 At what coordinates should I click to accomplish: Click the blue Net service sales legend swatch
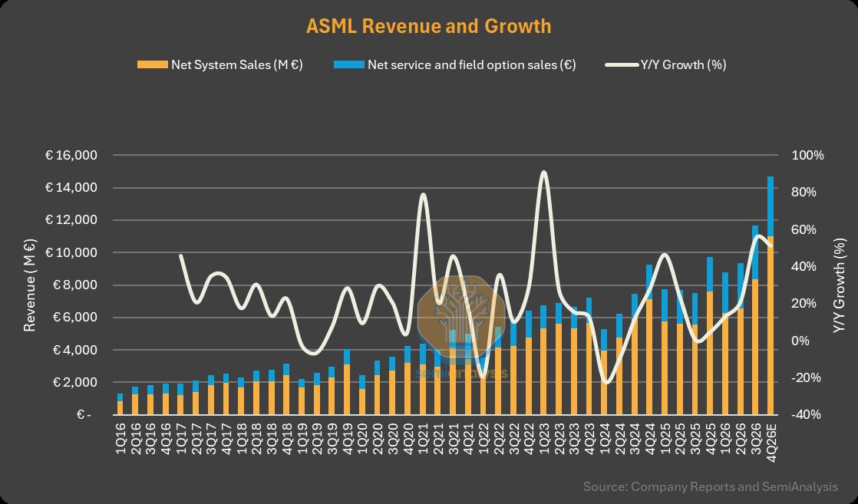tap(348, 64)
